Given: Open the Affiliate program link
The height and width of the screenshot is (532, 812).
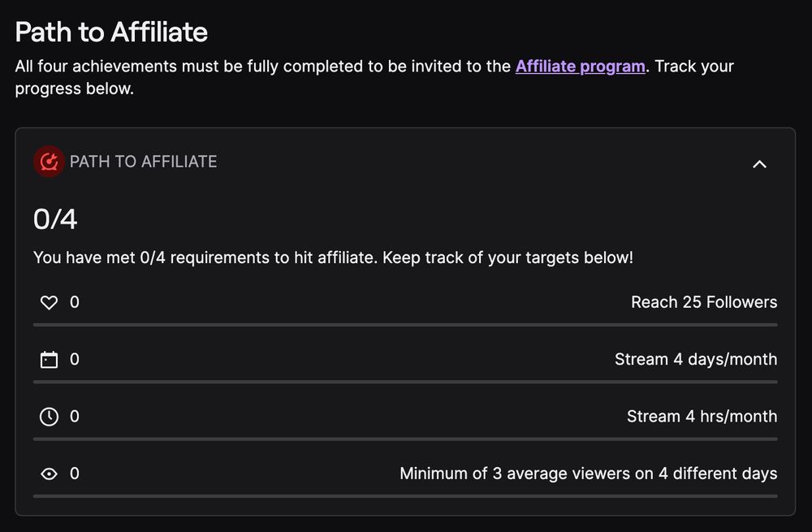Looking at the screenshot, I should point(580,66).
